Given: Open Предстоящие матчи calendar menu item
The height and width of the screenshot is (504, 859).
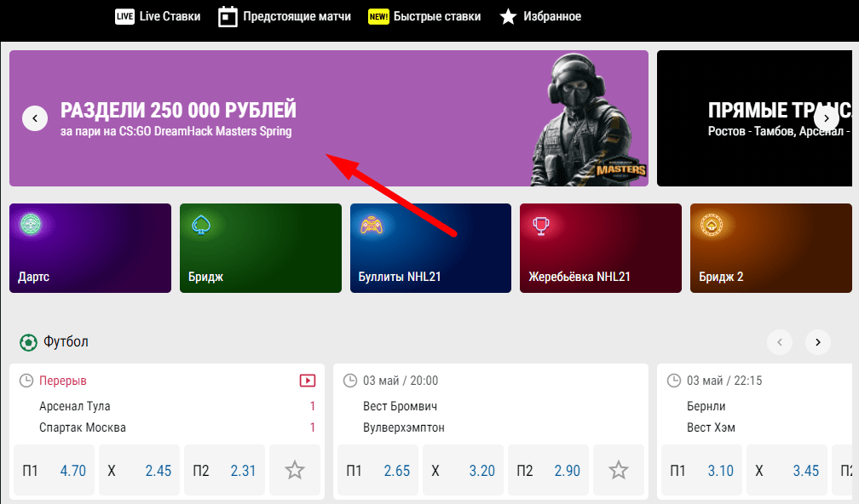Looking at the screenshot, I should point(285,16).
